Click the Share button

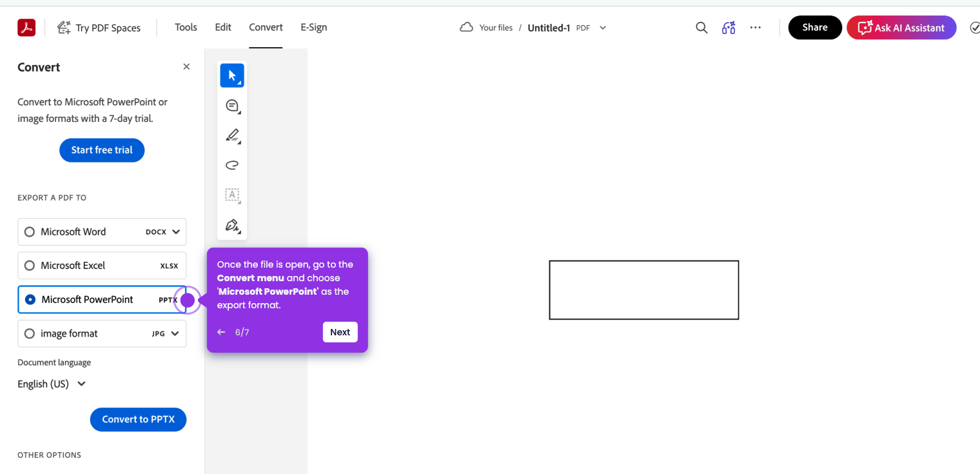(815, 28)
